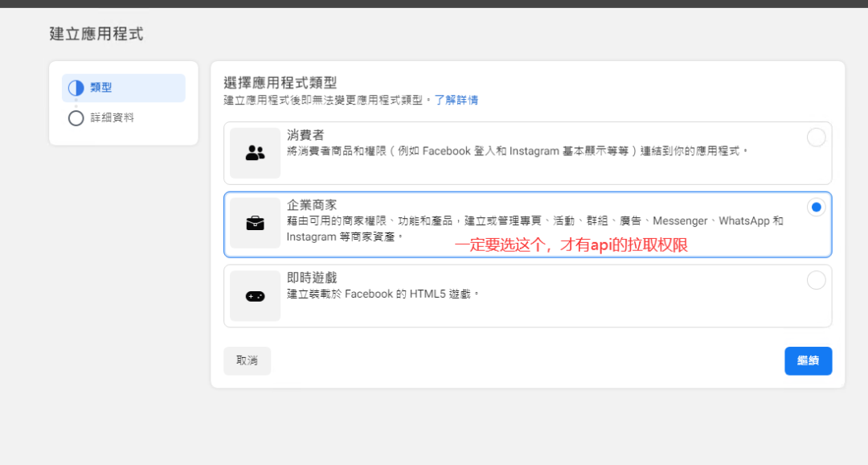Click the 取消 button

[247, 360]
